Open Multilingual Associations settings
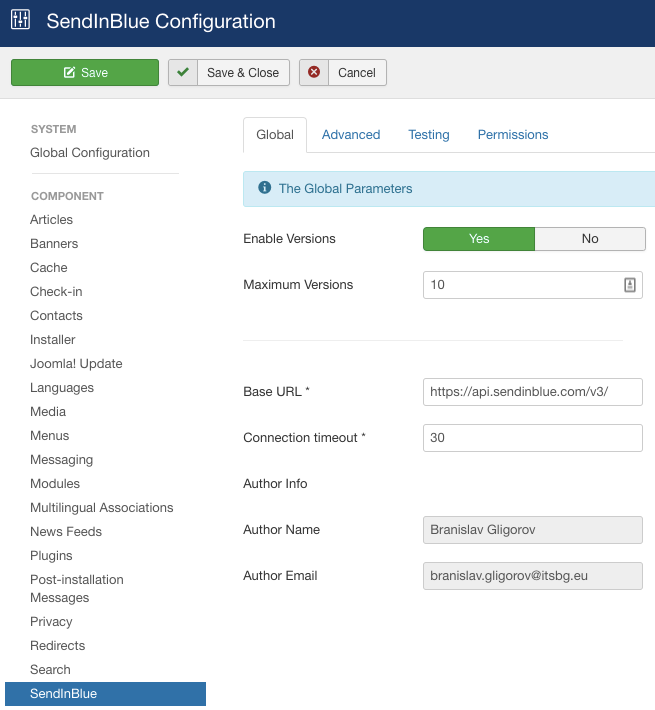The height and width of the screenshot is (710, 655). point(102,508)
